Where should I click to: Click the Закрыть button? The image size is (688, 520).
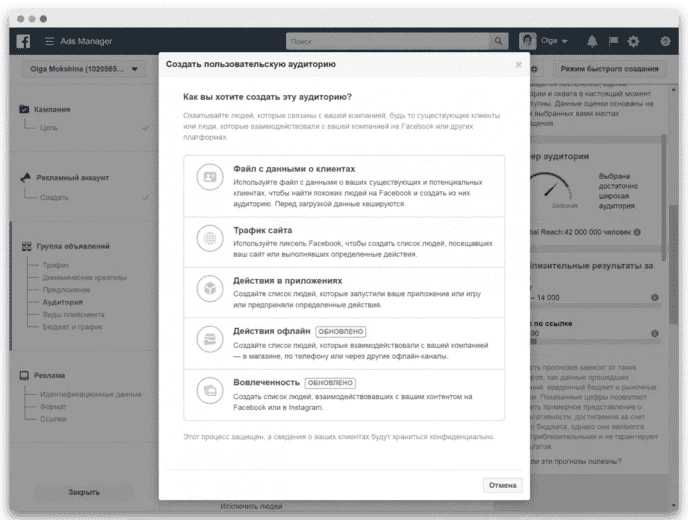84,492
